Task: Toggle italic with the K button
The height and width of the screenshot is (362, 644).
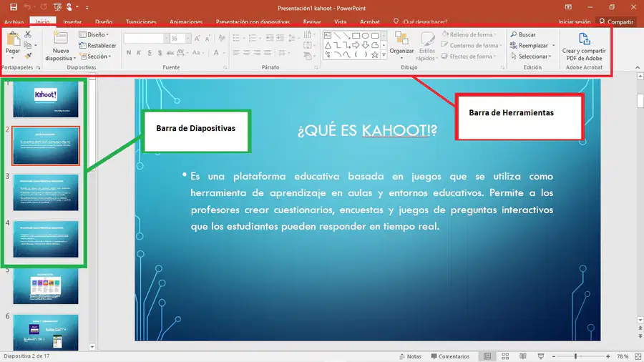Action: (x=139, y=52)
